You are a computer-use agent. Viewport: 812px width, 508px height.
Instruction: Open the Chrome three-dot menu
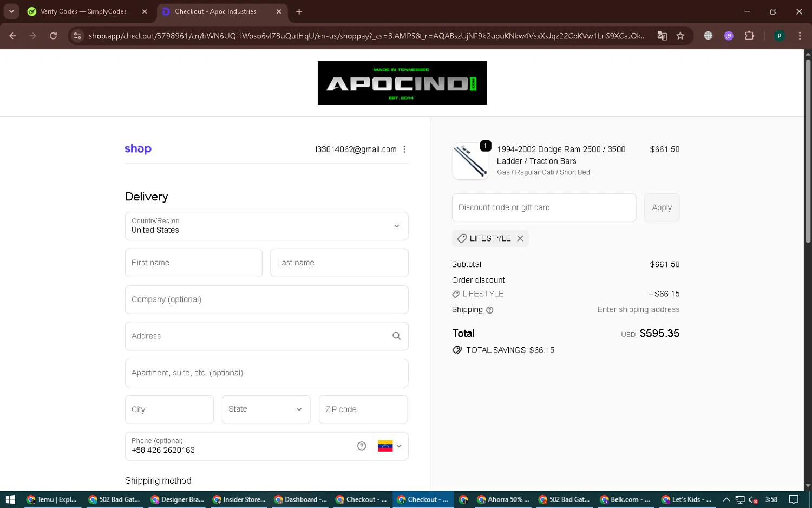tap(800, 36)
